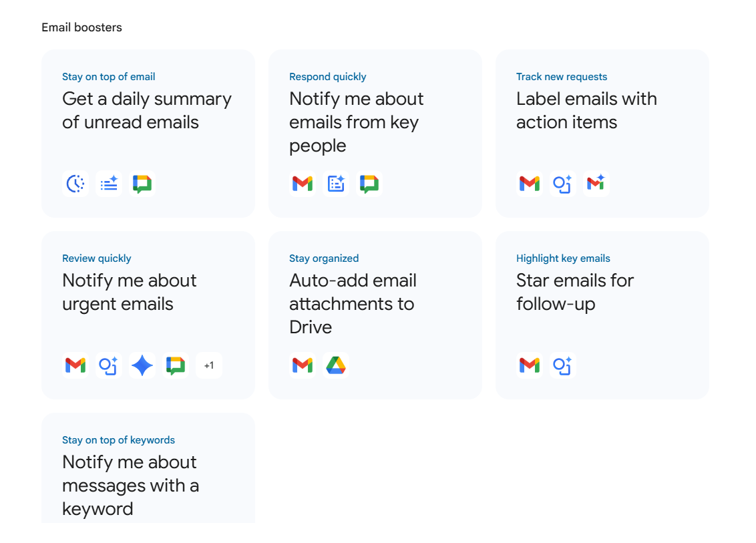Click Gmail icon in Star emails card
This screenshot has width=756, height=543.
click(530, 365)
